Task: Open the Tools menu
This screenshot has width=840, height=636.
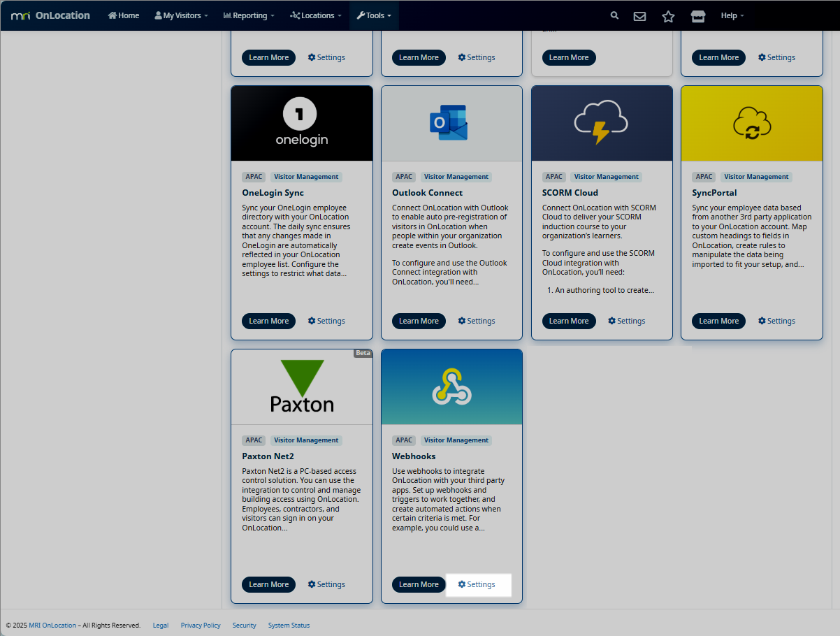Action: (374, 15)
